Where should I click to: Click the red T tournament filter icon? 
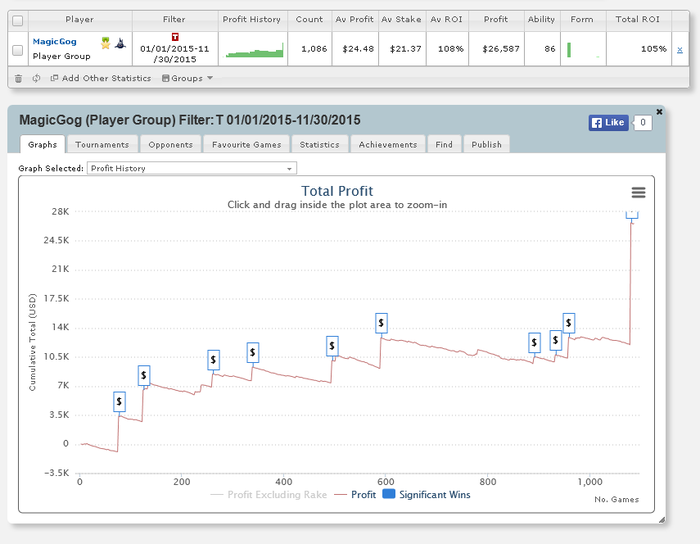tap(175, 37)
